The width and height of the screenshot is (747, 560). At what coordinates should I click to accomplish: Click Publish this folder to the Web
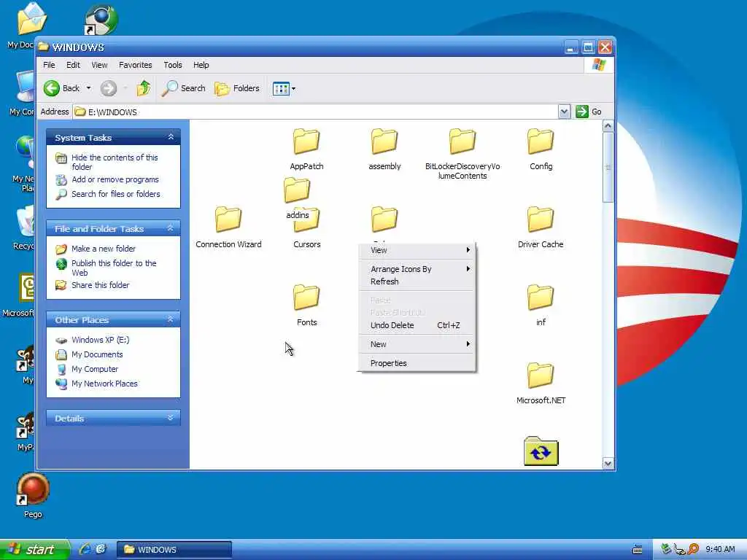click(x=114, y=268)
